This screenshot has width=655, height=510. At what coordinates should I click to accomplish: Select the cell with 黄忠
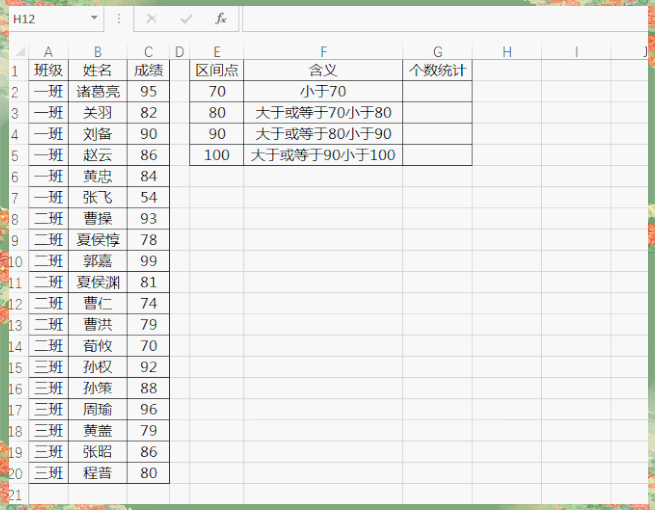tap(98, 176)
